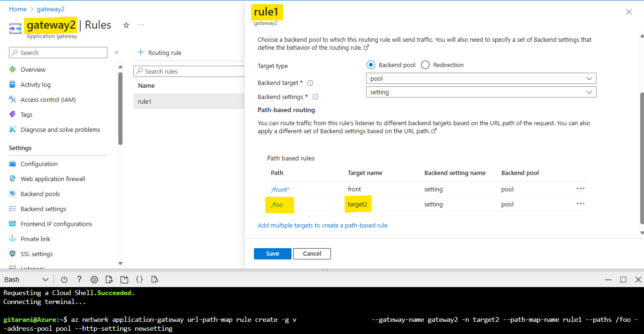The height and width of the screenshot is (334, 644).
Task: Click the Search rules field
Action: tap(189, 71)
